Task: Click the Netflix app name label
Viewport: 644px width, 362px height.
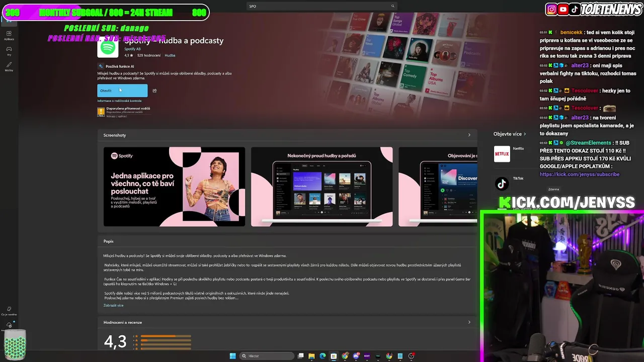Action: point(518,148)
